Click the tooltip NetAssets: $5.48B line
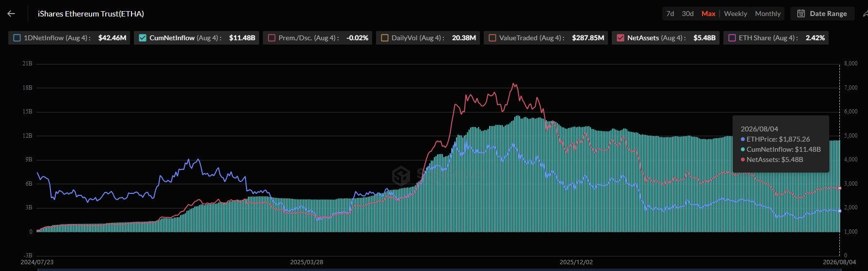The width and height of the screenshot is (868, 271). [771, 159]
